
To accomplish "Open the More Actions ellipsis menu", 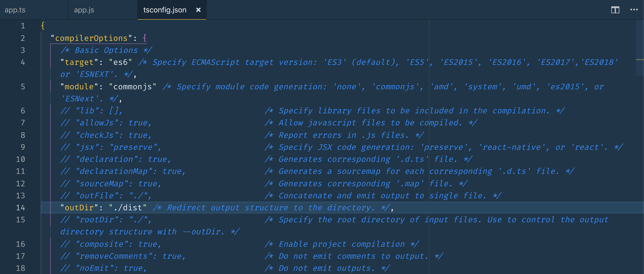I will pyautogui.click(x=634, y=10).
